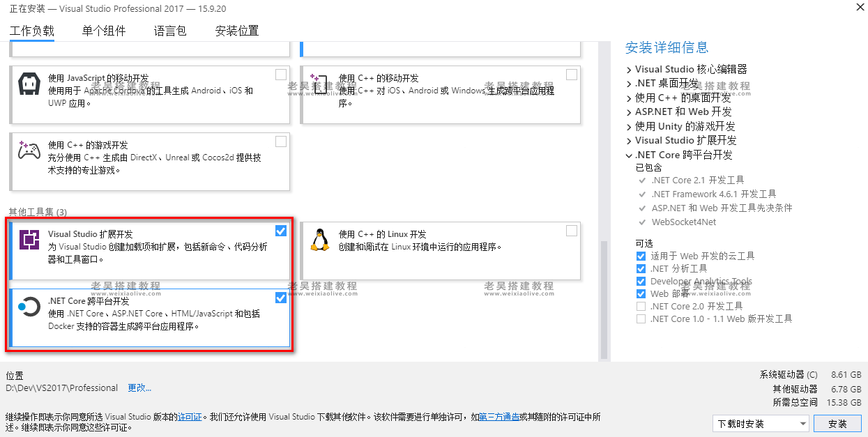Click the 更改 link to change install location
The image size is (868, 437).
139,388
